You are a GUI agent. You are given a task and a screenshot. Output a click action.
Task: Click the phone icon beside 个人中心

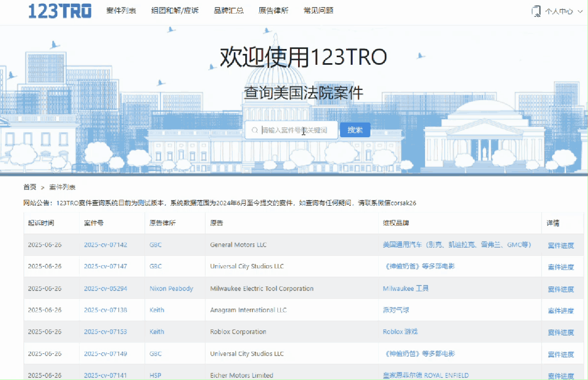(536, 11)
